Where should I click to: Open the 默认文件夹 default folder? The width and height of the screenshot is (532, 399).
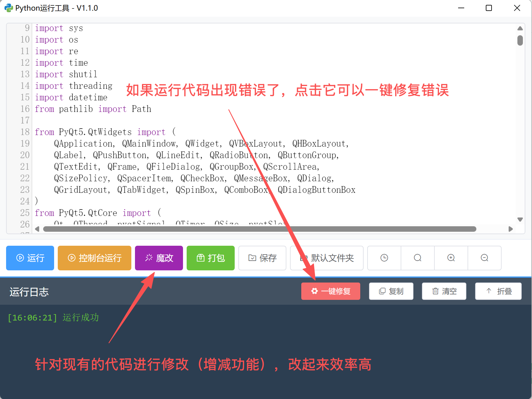pos(327,258)
